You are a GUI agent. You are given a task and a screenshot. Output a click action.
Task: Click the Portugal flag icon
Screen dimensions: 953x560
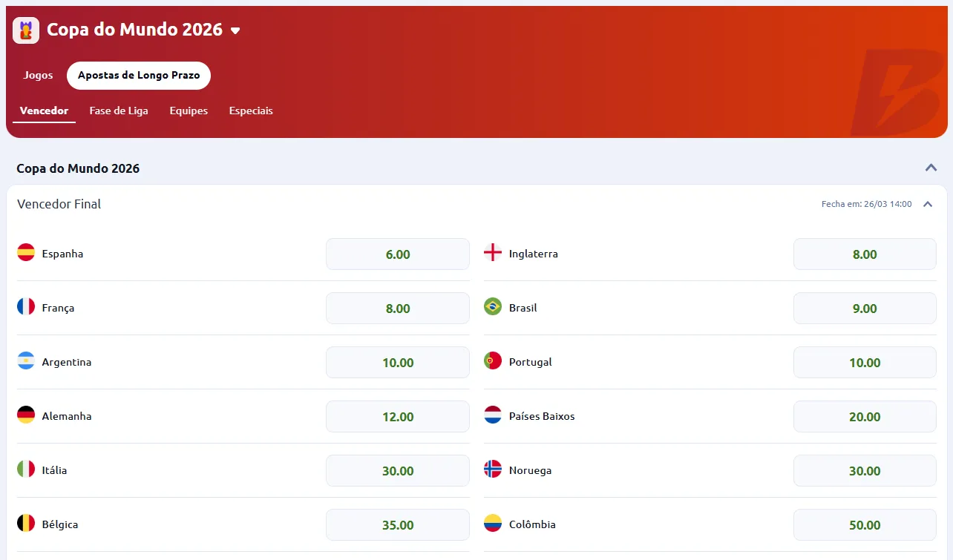[x=492, y=361]
